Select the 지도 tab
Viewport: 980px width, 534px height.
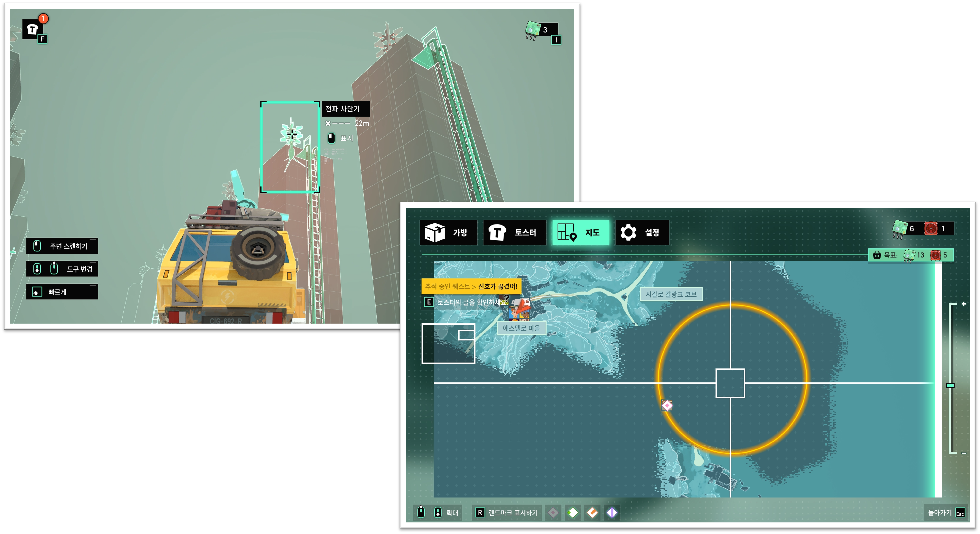581,232
